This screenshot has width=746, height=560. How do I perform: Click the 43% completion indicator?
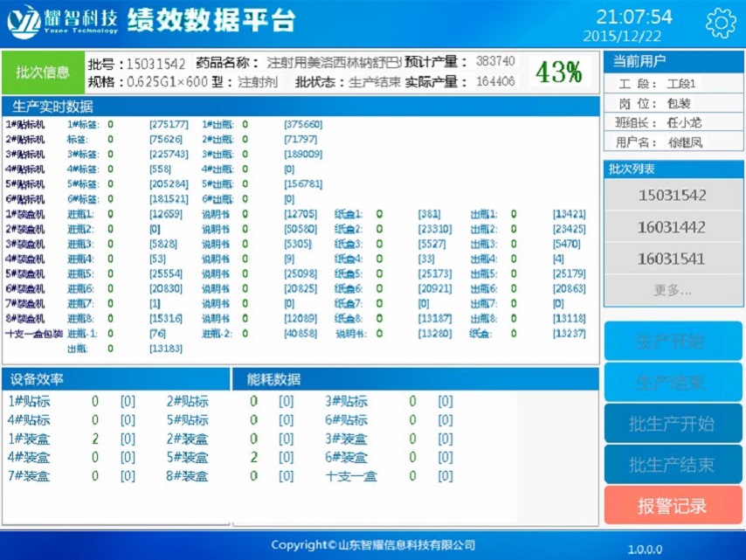(x=559, y=73)
